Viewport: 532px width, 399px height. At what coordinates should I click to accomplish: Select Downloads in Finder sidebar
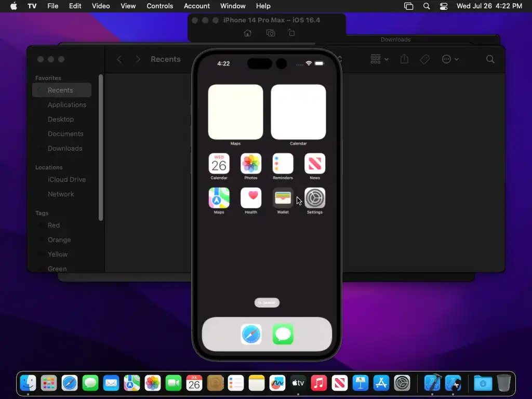coord(62,149)
